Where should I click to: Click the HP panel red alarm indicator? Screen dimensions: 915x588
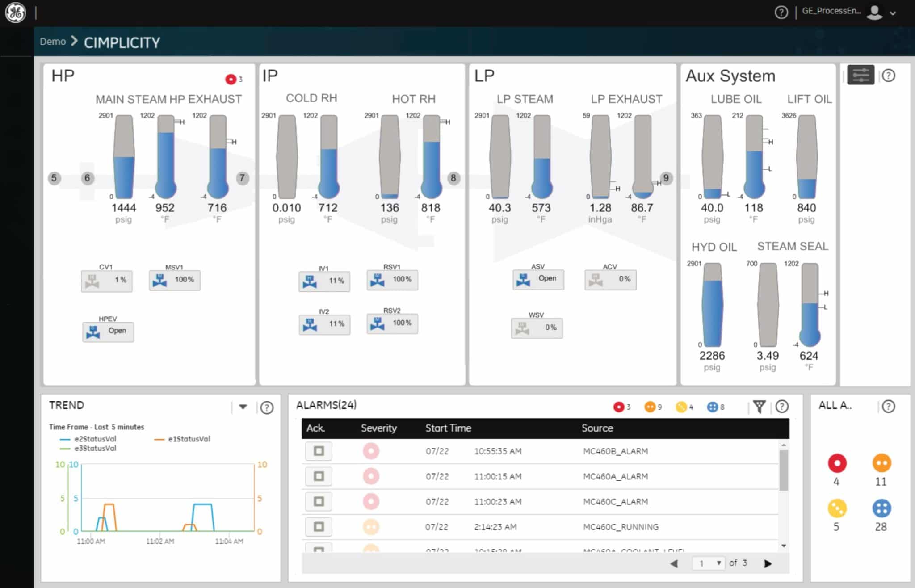pos(231,79)
